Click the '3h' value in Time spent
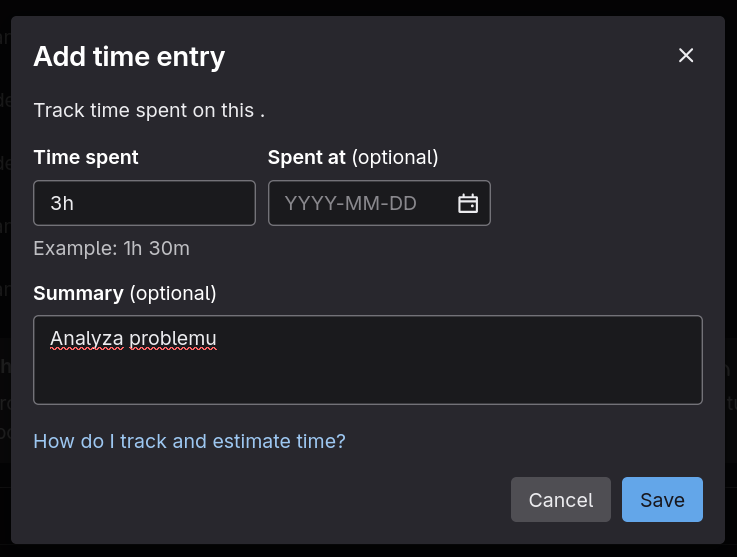Viewport: 737px width, 557px height. tap(62, 204)
